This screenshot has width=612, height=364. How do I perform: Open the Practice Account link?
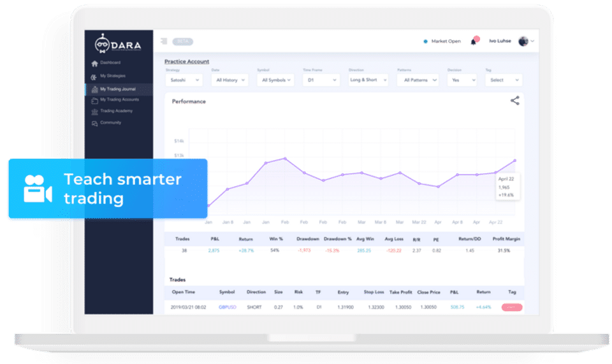[x=187, y=61]
